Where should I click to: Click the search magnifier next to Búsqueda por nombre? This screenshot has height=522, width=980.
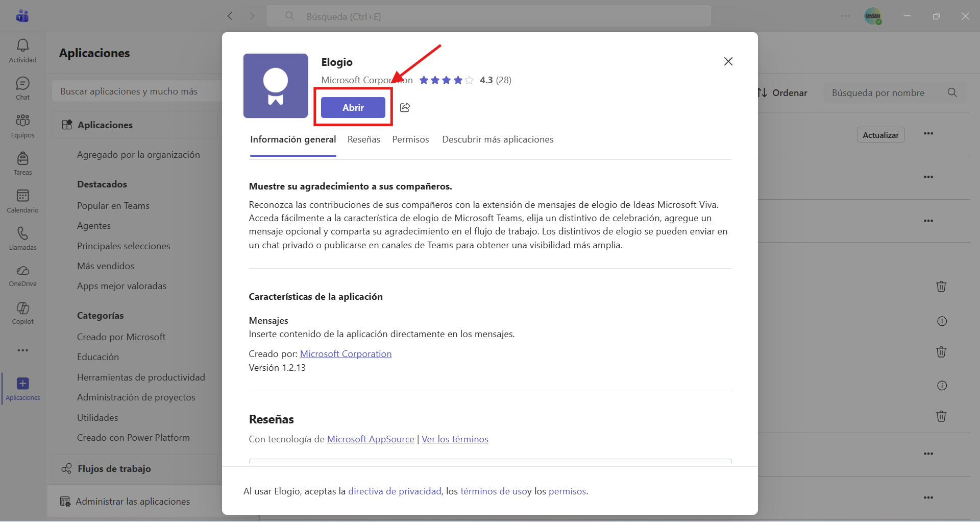[x=952, y=92]
